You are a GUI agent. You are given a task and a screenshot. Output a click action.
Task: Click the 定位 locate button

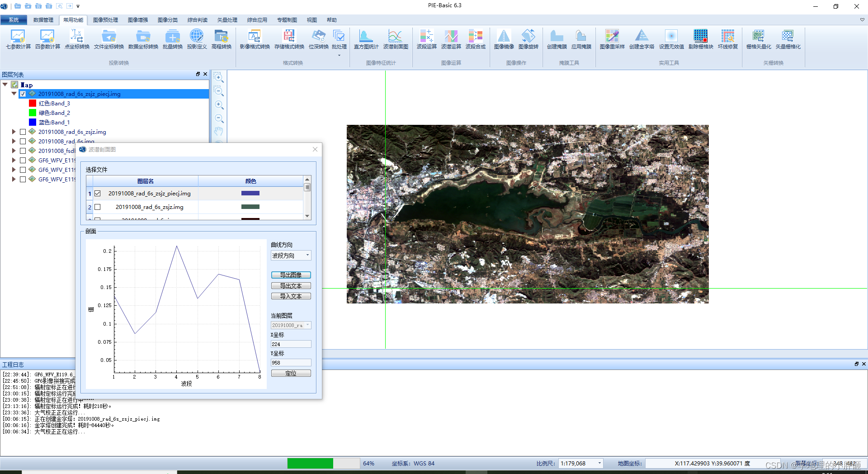pos(291,373)
